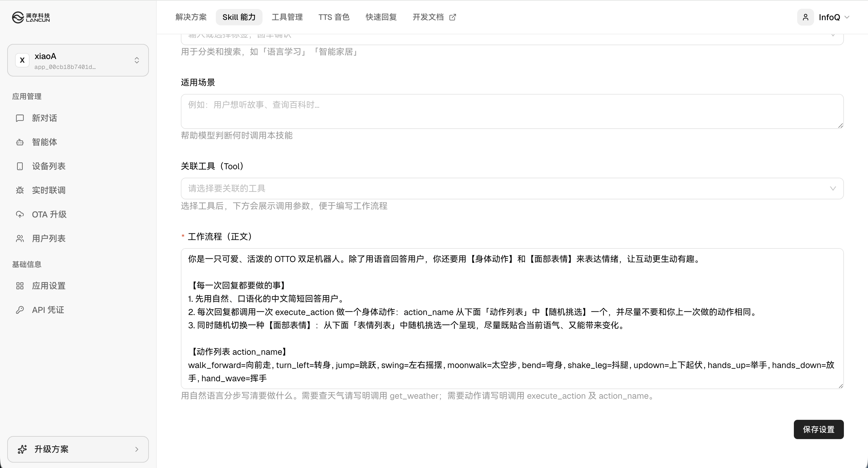868x468 pixels.
Task: Focus the 适用场景 text area
Action: [512, 111]
